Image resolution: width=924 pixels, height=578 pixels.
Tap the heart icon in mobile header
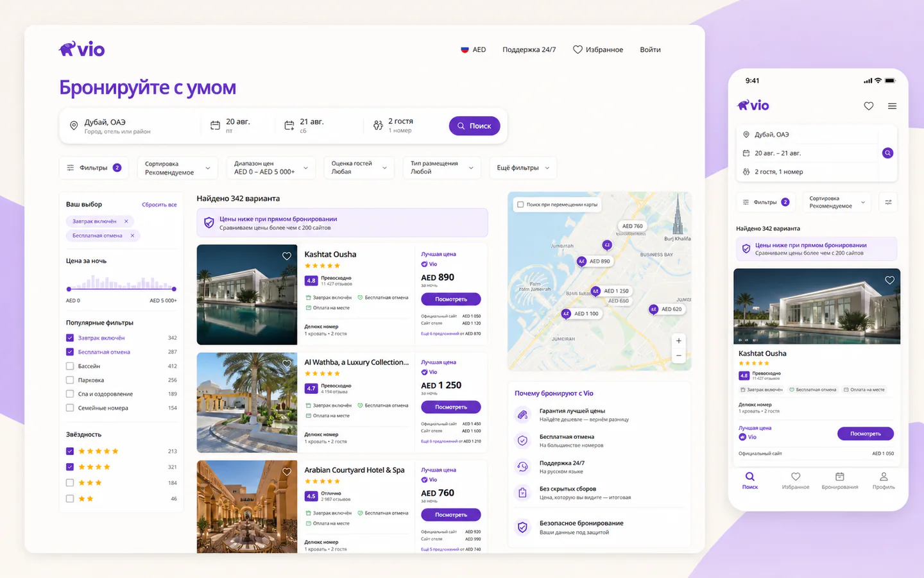coord(869,106)
